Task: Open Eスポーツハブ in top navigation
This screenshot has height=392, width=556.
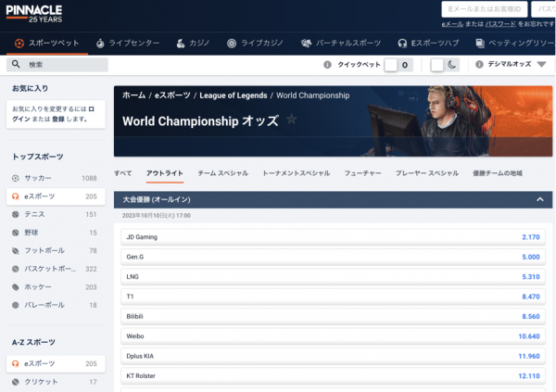Action: click(x=428, y=44)
